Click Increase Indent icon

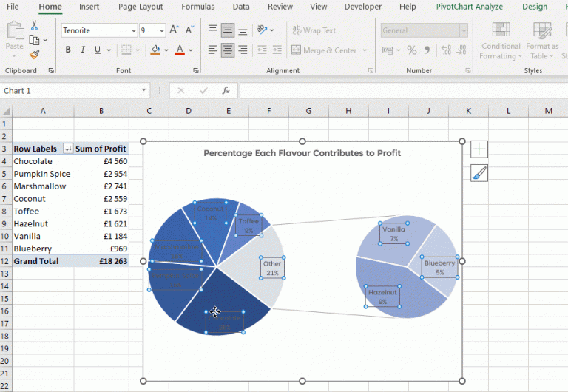coord(277,50)
